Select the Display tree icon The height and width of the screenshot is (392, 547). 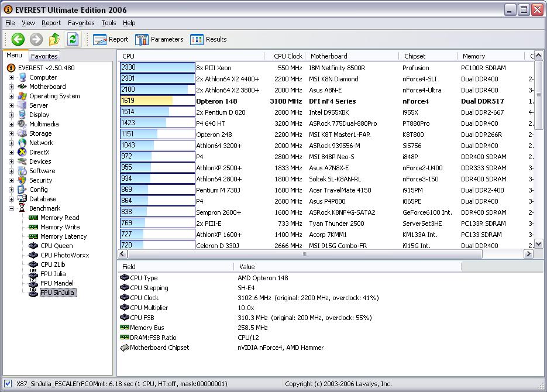(x=22, y=115)
